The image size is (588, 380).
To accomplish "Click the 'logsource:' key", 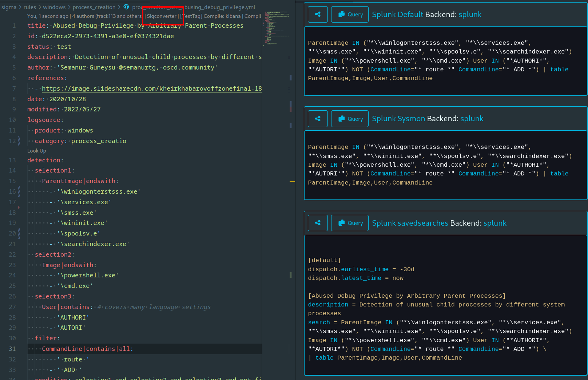I will point(45,120).
